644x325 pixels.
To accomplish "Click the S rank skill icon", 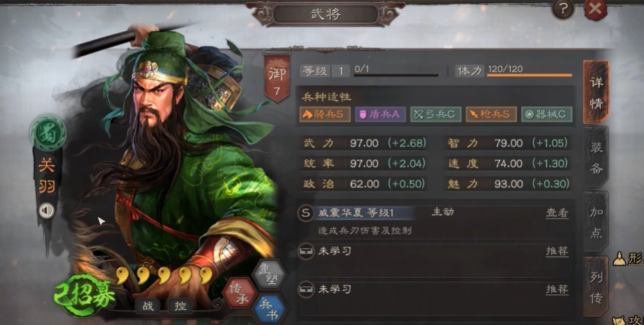I will pos(305,214).
